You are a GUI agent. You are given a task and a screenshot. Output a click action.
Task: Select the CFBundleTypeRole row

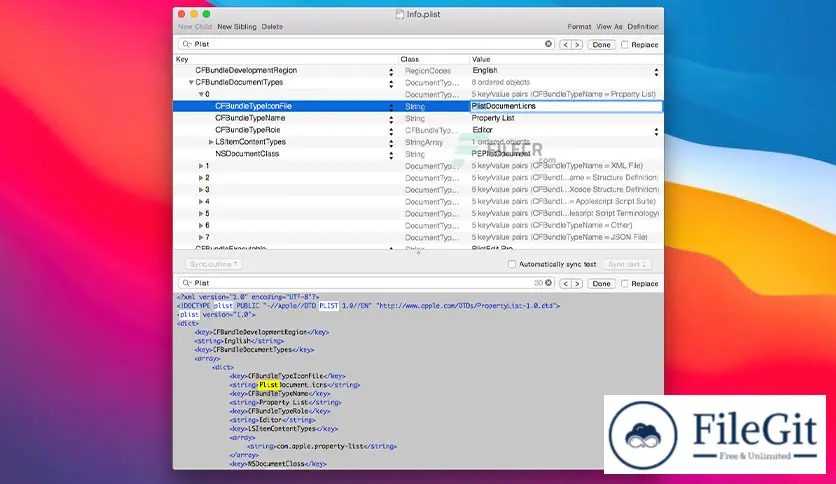(418, 130)
